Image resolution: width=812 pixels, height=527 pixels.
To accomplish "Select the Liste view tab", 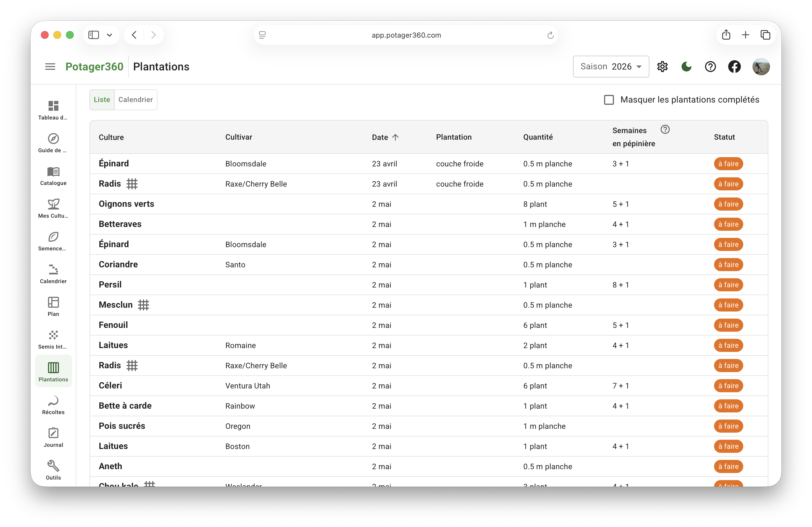I will click(101, 100).
